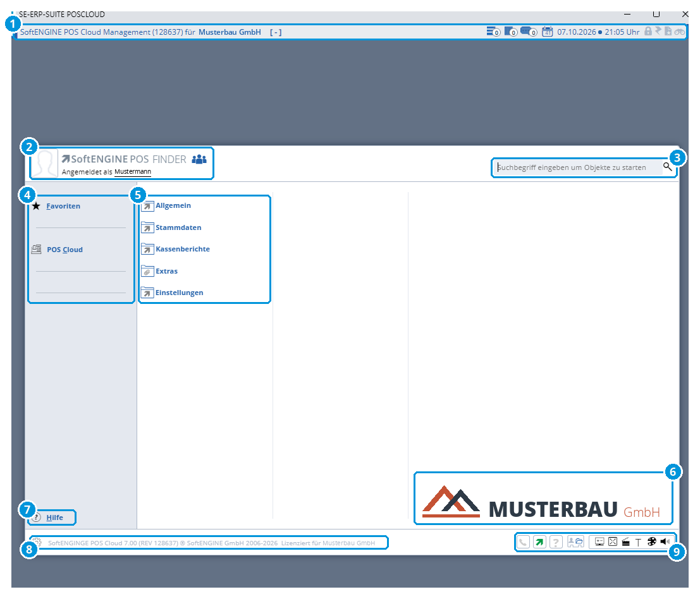Click the binoculars icon in header bar
The height and width of the screenshot is (599, 700).
pos(679,32)
